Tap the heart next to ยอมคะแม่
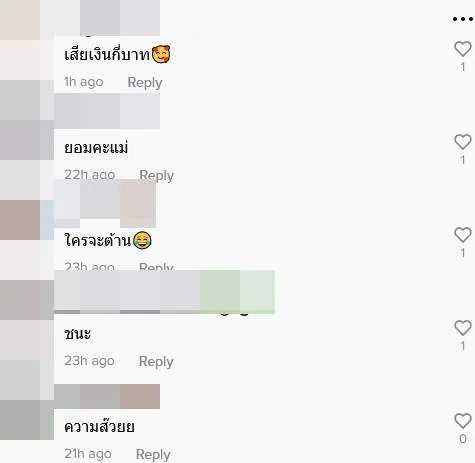 pyautogui.click(x=463, y=142)
